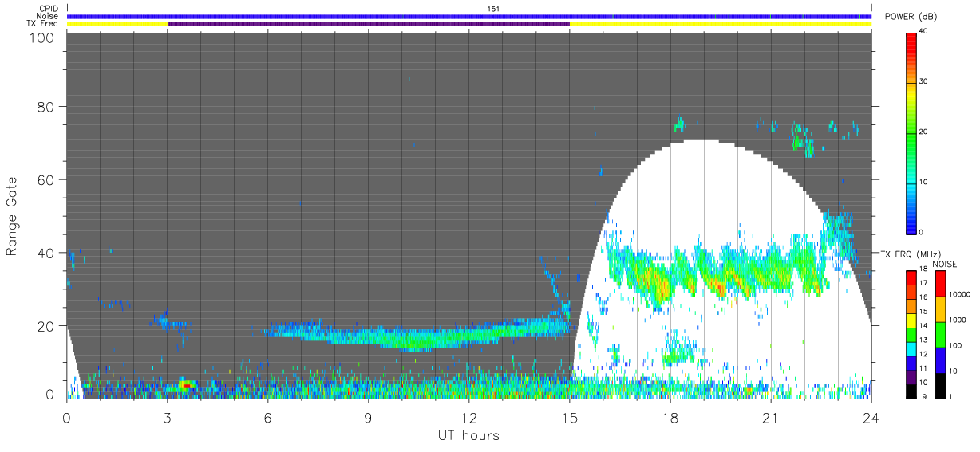Click the power color bar gradient

coord(911,132)
